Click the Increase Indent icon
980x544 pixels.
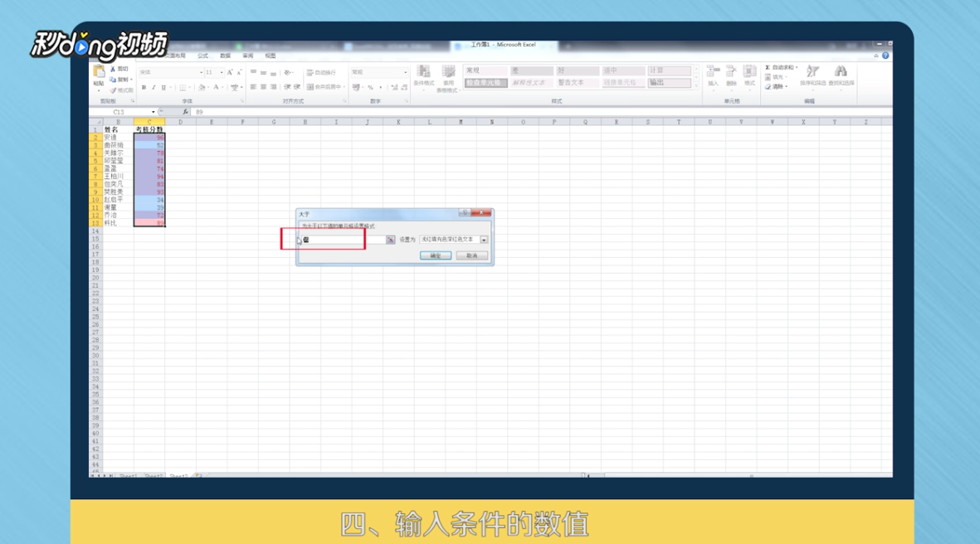pyautogui.click(x=297, y=87)
